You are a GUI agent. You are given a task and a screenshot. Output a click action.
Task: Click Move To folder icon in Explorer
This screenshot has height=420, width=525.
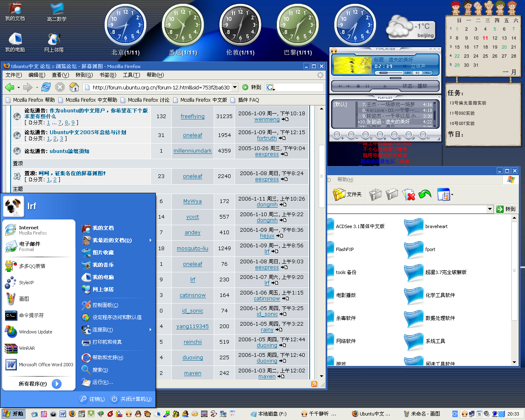coord(375,194)
